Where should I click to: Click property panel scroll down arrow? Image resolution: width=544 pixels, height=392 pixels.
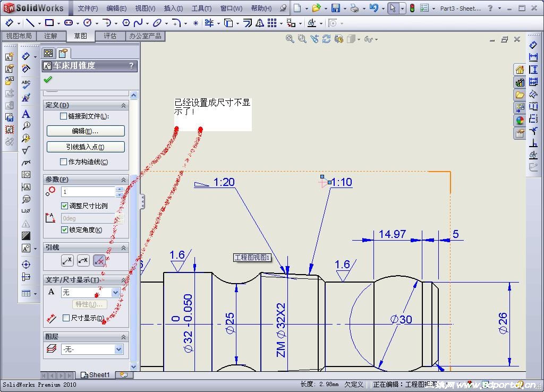134,367
